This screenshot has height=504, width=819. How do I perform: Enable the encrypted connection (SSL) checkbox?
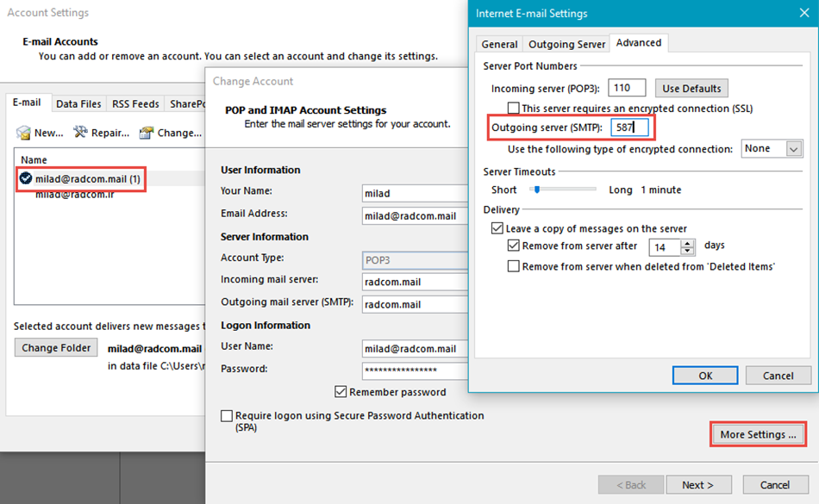tap(514, 109)
